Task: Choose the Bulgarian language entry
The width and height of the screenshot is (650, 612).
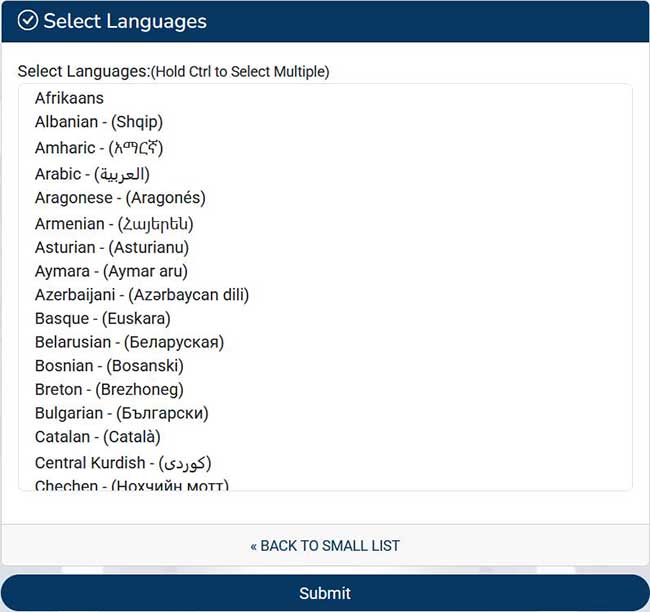Action: 121,413
